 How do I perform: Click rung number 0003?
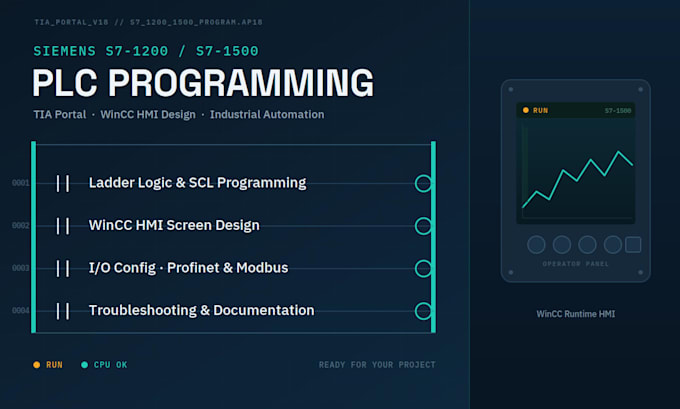(x=20, y=268)
